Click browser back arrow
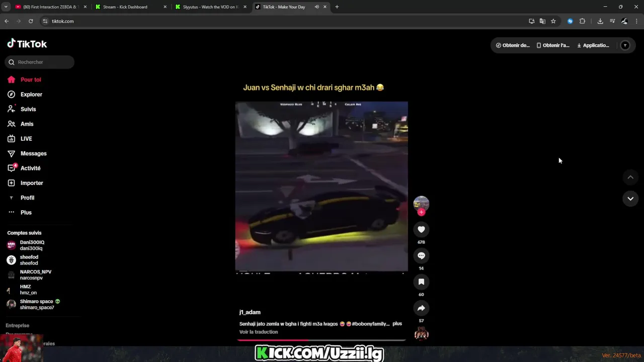Viewport: 644px width, 362px height. pyautogui.click(x=7, y=21)
